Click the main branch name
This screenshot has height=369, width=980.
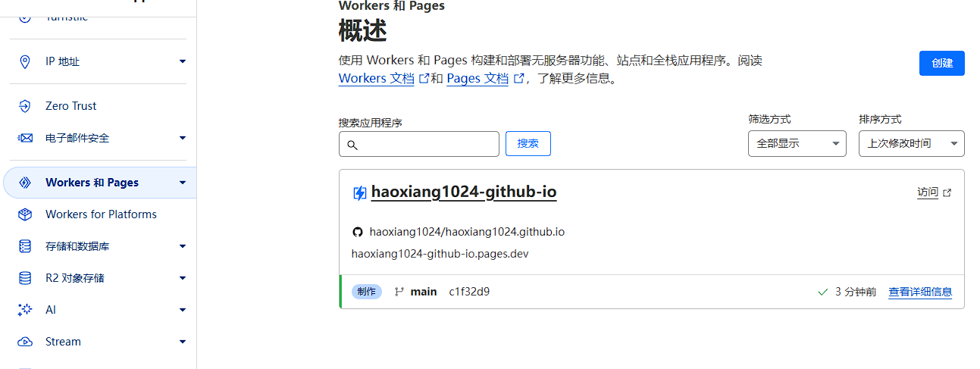(x=424, y=292)
